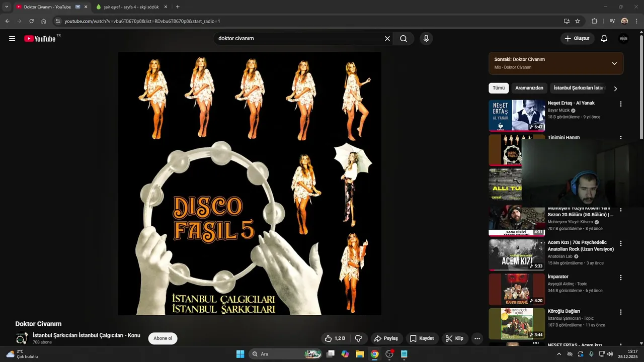This screenshot has width=644, height=362.
Task: Open the YouTube account avatar menu
Action: (x=623, y=39)
